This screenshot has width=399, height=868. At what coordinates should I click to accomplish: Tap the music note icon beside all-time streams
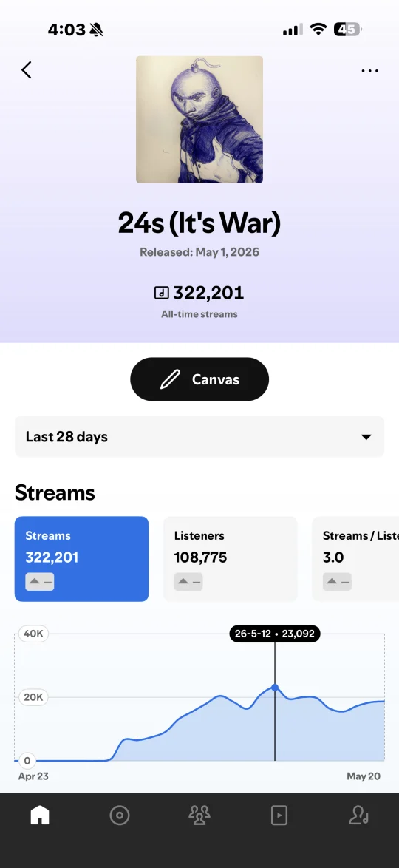pos(162,292)
